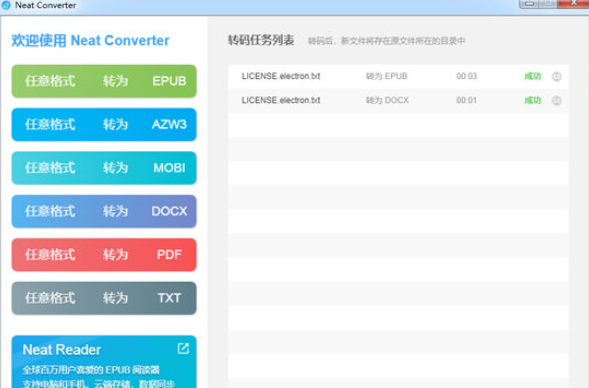Click the 转码任务列表 heading

261,40
